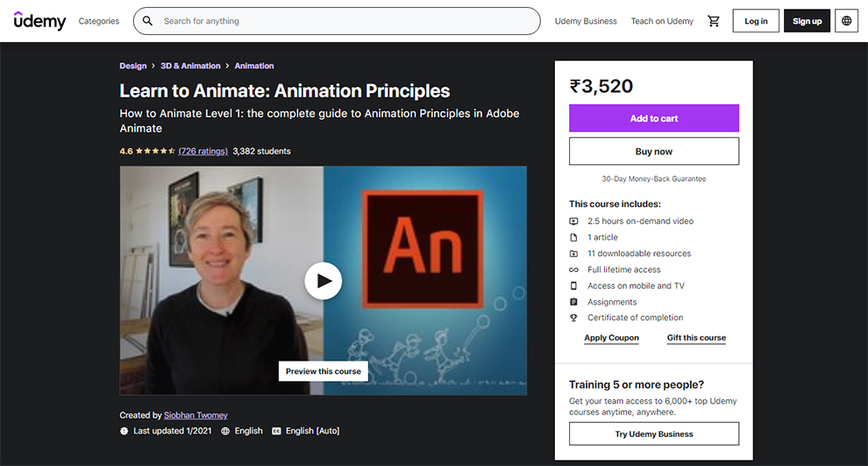Open the Categories menu
Image resolution: width=868 pixels, height=466 pixels.
coord(98,21)
